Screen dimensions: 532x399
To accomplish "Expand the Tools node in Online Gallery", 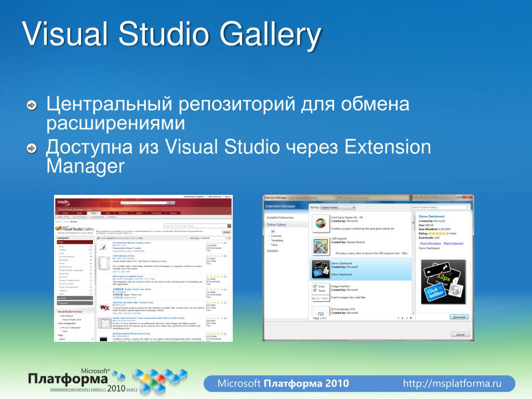I will tap(269, 245).
